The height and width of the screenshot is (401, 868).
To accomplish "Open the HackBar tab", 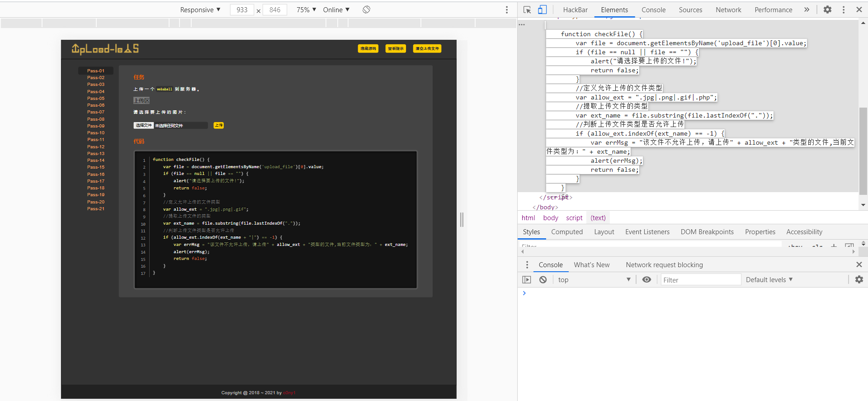I will [x=575, y=9].
